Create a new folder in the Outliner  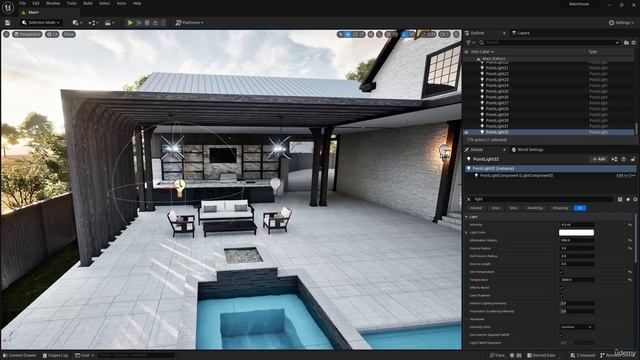tap(626, 42)
